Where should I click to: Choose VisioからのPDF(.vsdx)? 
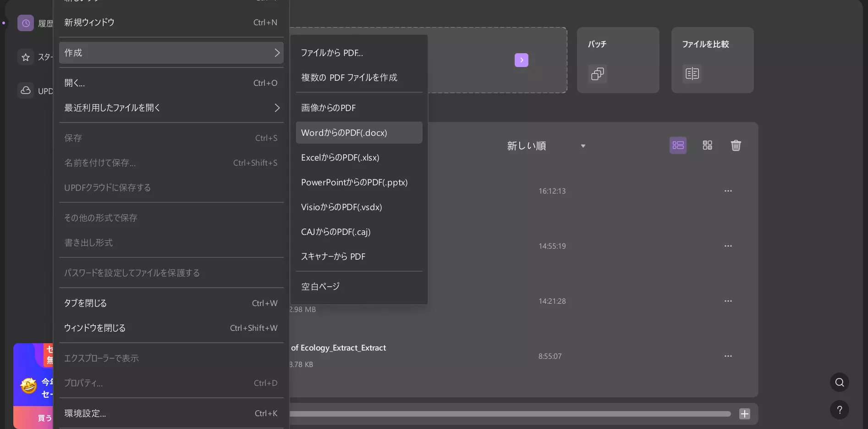point(359,207)
